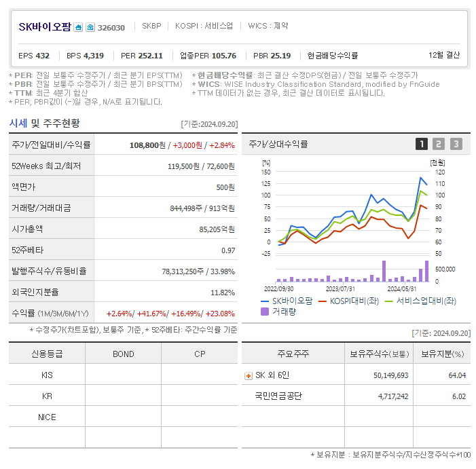Click the PER 252.11 value
476x469 pixels.
142,56
